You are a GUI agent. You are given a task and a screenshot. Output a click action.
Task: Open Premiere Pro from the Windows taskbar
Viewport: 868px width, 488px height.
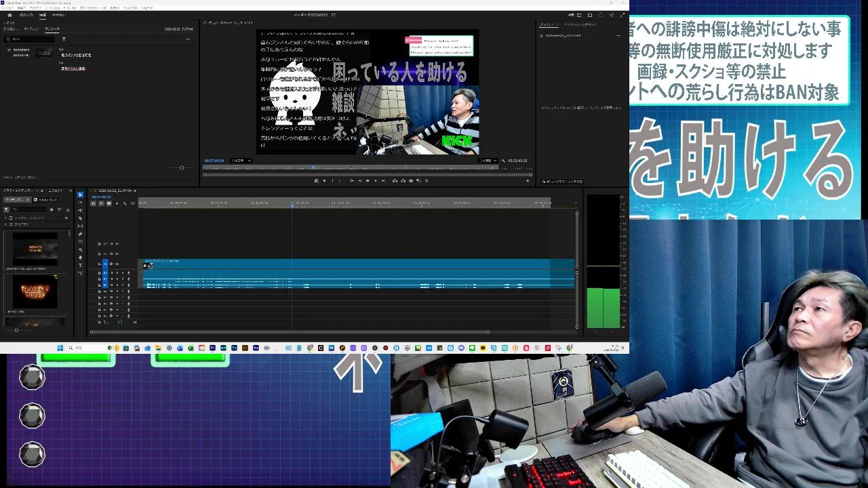[213, 348]
